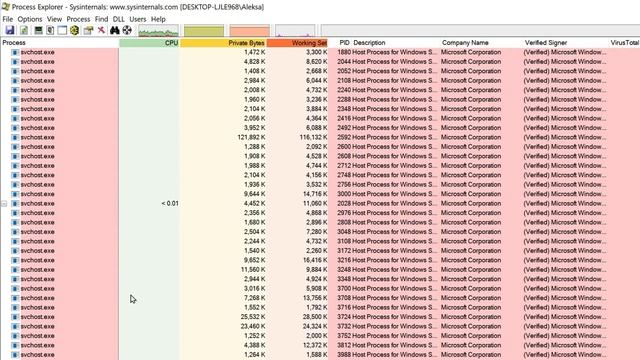Click the salmon physical memory mini graph
640x360 pixels.
coord(249,31)
